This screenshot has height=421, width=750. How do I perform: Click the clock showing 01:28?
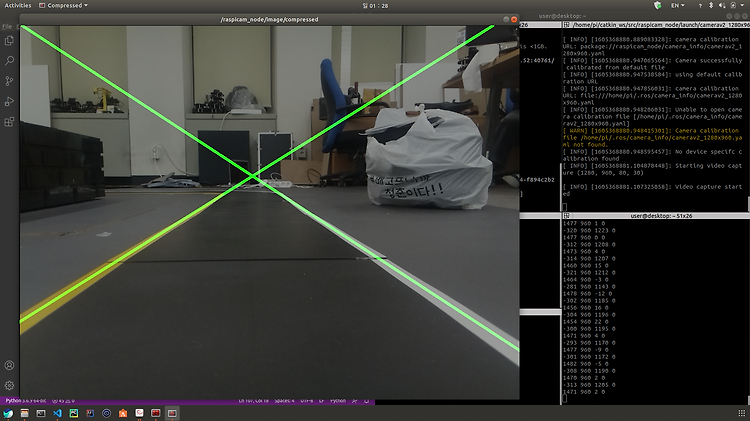[x=375, y=6]
